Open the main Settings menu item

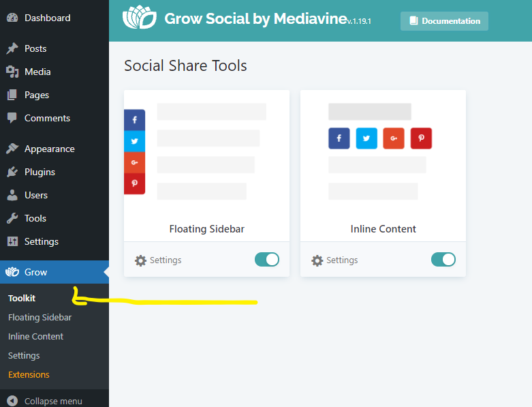(x=54, y=241)
